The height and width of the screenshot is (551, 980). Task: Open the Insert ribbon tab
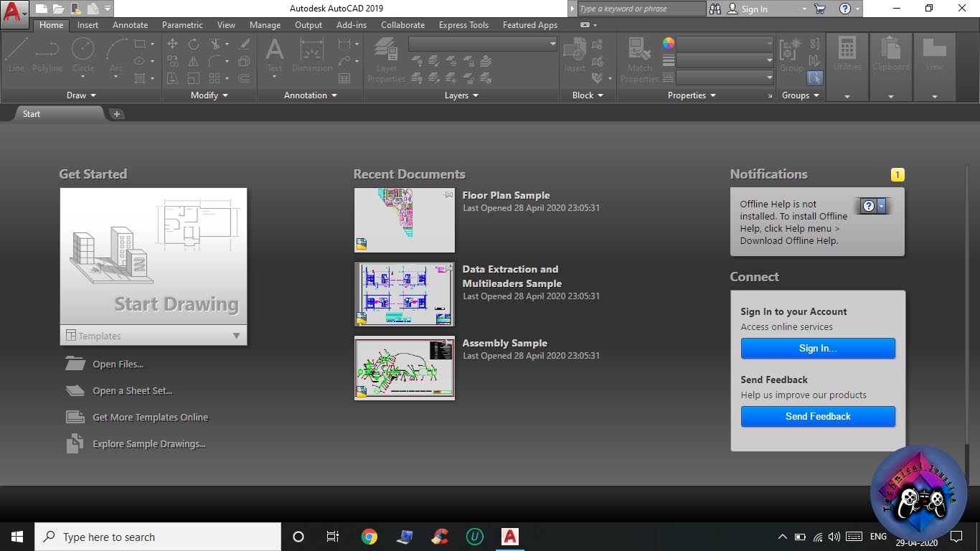pos(88,25)
